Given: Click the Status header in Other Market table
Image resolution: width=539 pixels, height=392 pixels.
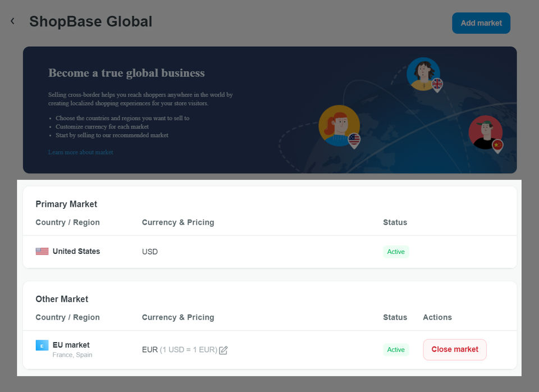Looking at the screenshot, I should point(395,317).
